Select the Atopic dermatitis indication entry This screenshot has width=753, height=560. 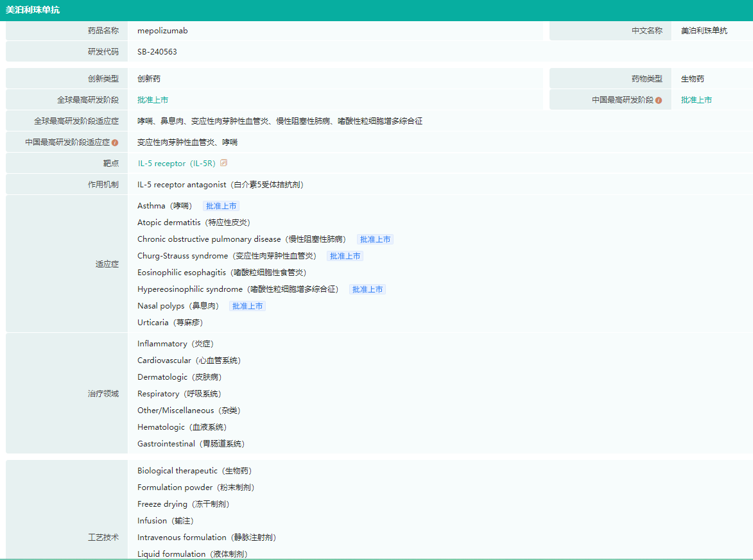[x=193, y=223]
